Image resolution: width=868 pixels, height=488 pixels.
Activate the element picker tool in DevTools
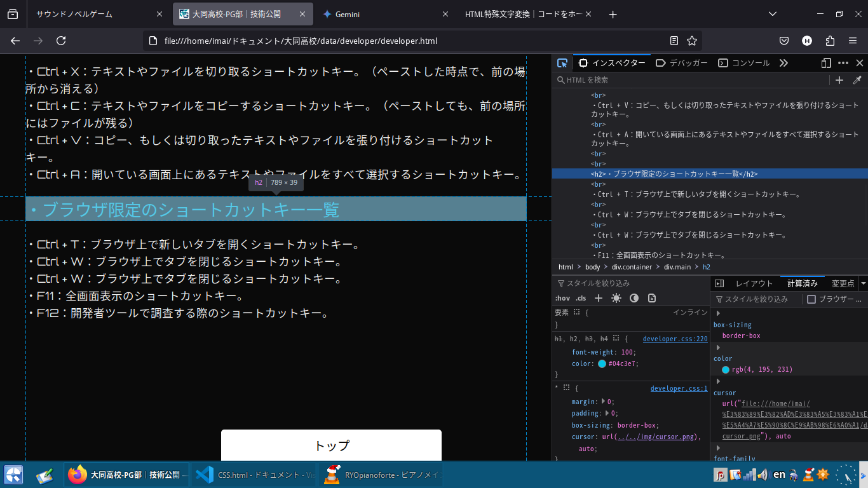(562, 63)
